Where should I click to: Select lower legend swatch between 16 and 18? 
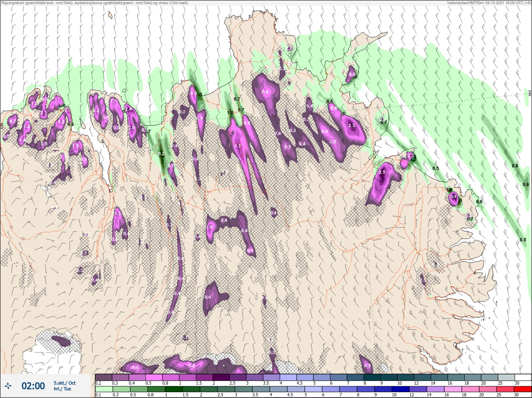[453, 389]
